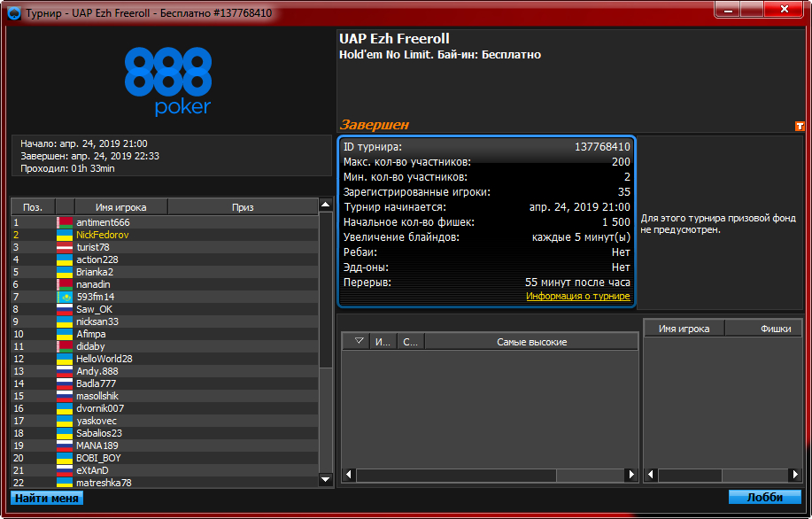Viewport: 812px width, 519px height.
Task: Click the Увеличение блайндов row
Action: click(x=487, y=237)
